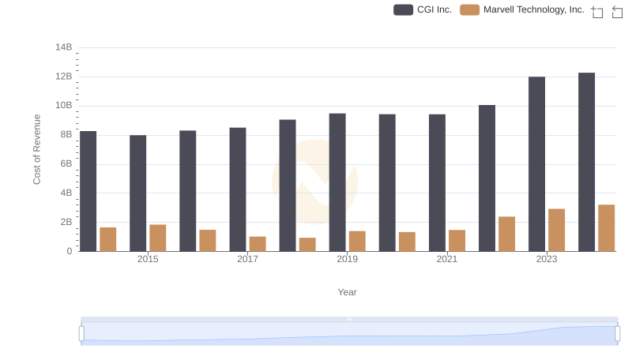Click the x-axis label 2023
Image resolution: width=632 pixels, height=364 pixels.
pos(547,259)
